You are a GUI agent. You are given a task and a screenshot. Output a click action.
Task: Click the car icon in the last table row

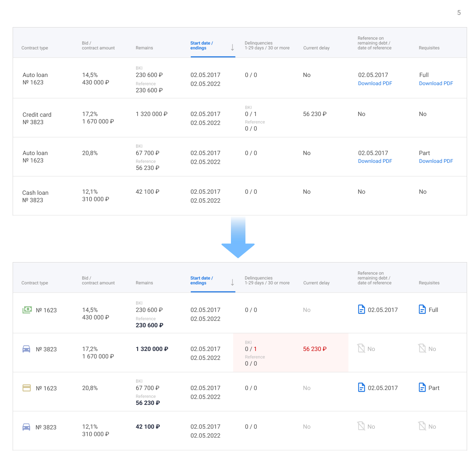click(26, 427)
